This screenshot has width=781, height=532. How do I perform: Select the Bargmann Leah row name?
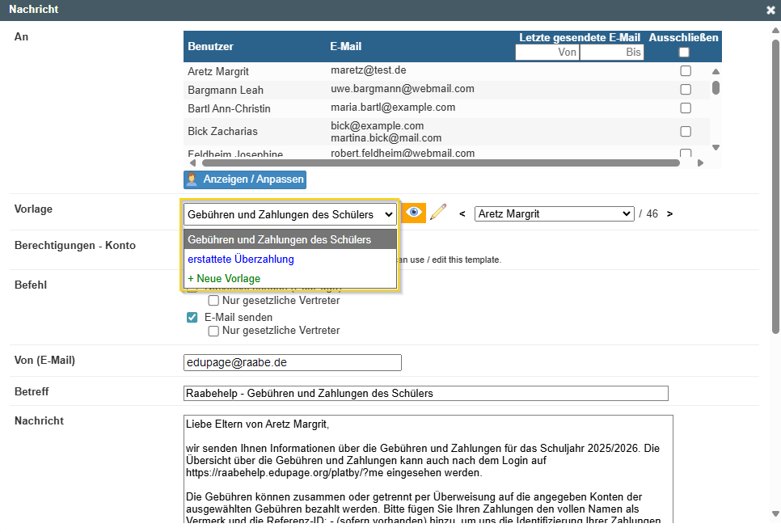226,91
